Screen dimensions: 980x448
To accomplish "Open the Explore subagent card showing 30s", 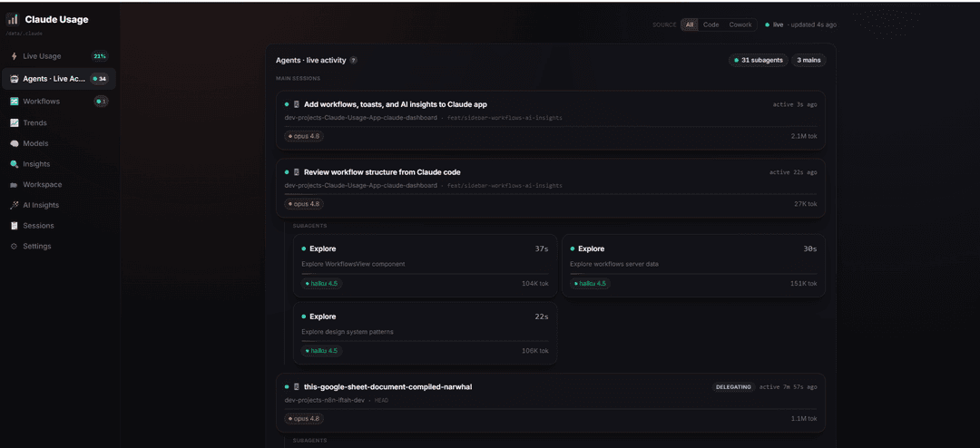I will pyautogui.click(x=693, y=266).
